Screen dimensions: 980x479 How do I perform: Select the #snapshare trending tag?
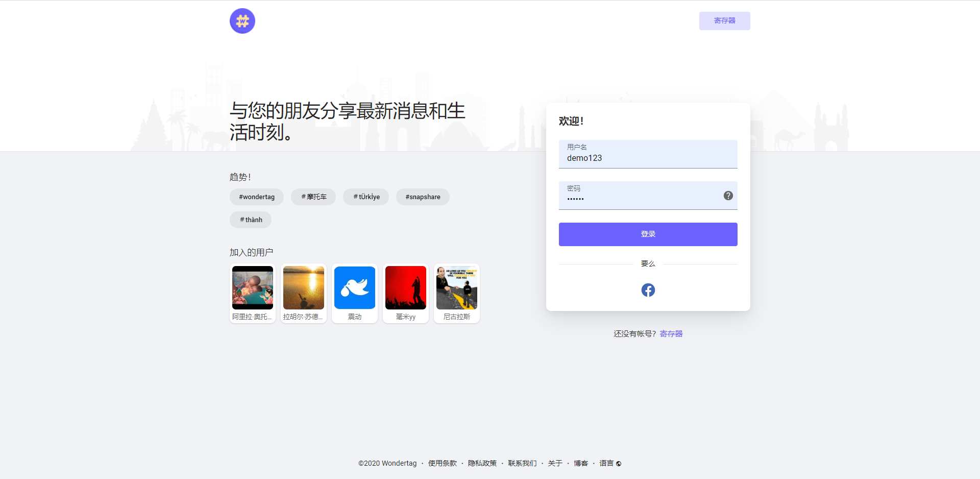click(x=422, y=197)
